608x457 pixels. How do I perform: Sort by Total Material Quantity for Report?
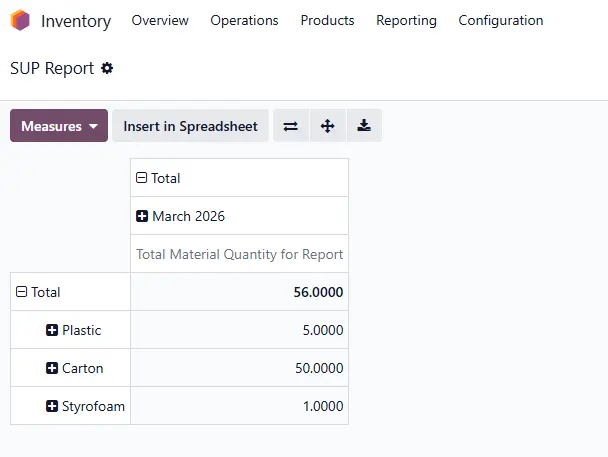click(239, 254)
